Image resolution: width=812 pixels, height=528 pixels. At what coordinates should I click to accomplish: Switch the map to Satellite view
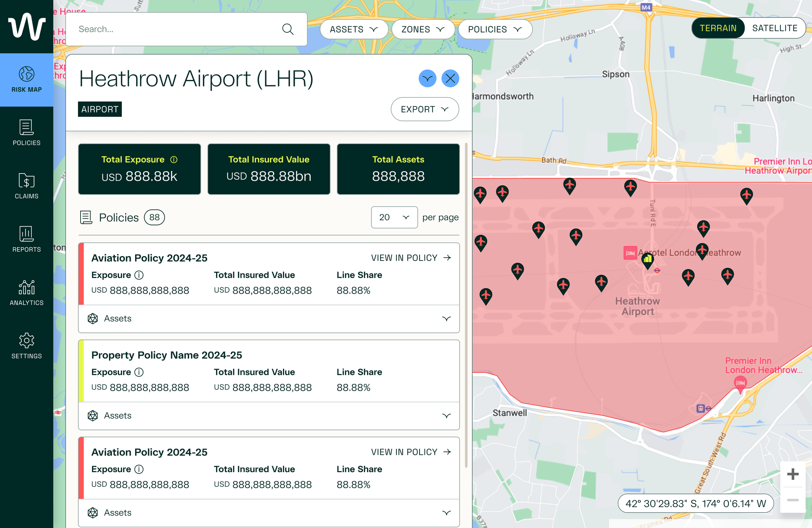pos(774,28)
